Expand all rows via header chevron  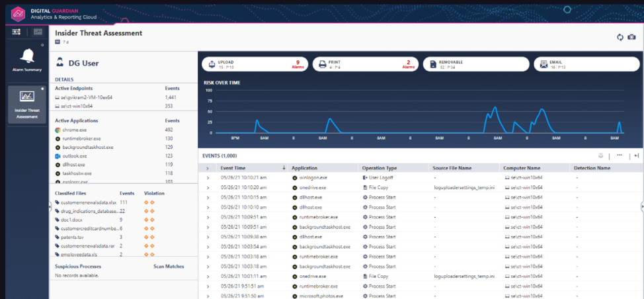208,169
